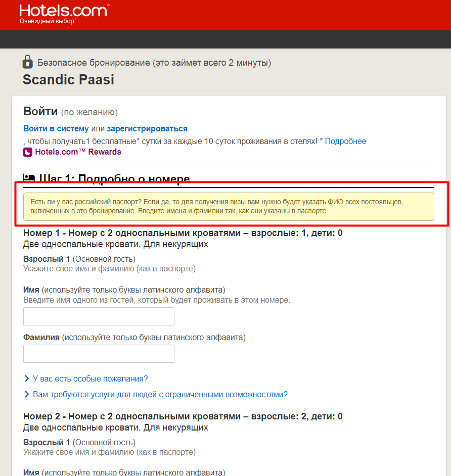This screenshot has width=451, height=476.
Task: Click У вас есть особые пожелания? text
Action: pos(90,379)
